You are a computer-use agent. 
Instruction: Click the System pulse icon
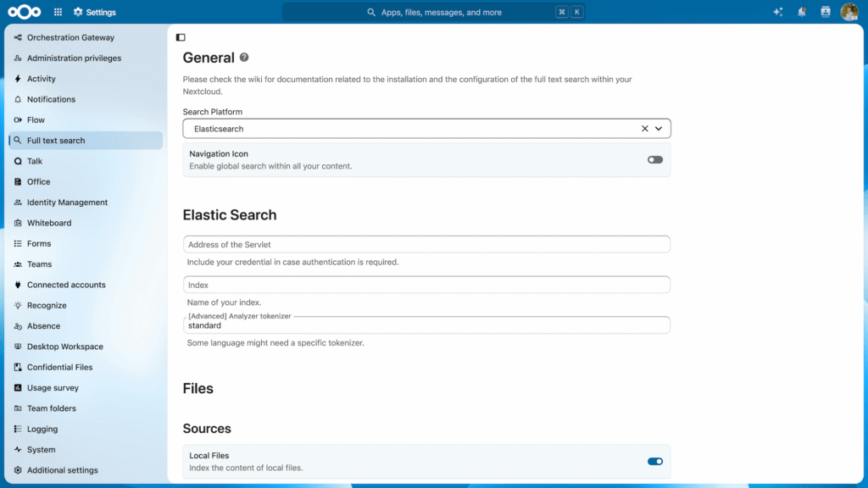[18, 450]
